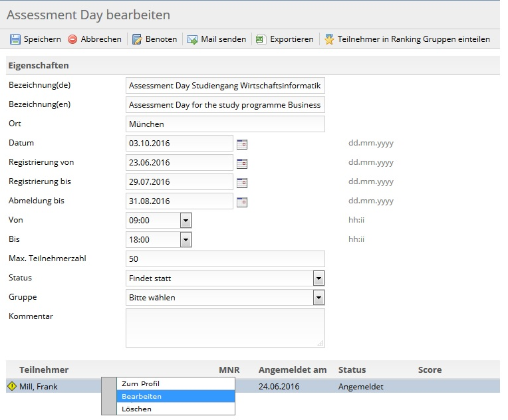Click the Exportieren spreadsheet icon

click(261, 39)
